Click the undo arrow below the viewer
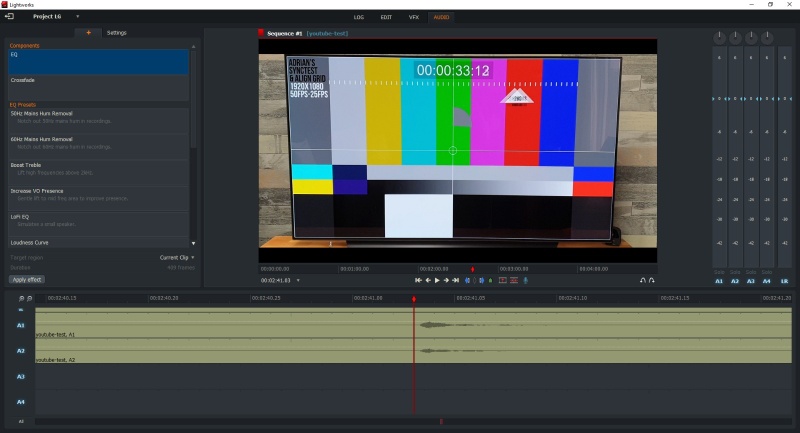Viewport: 800px width, 433px height. (642, 281)
